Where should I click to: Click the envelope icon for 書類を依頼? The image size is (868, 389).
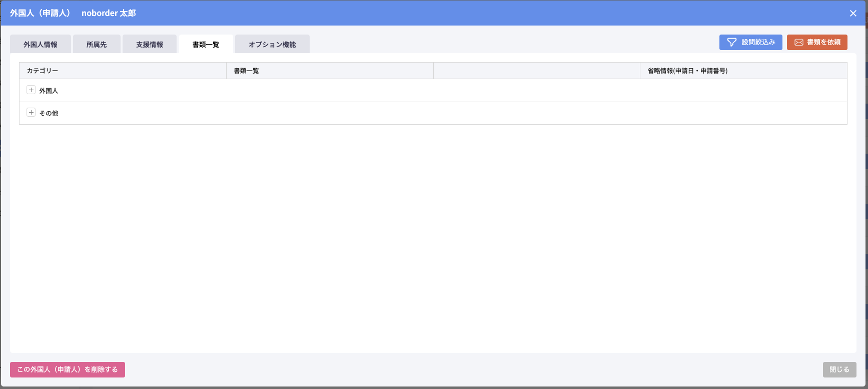pos(799,43)
